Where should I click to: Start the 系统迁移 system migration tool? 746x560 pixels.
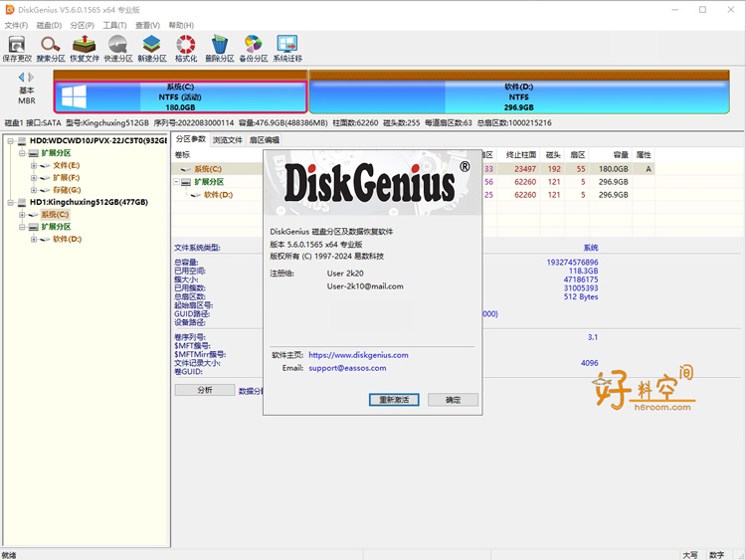click(x=287, y=49)
